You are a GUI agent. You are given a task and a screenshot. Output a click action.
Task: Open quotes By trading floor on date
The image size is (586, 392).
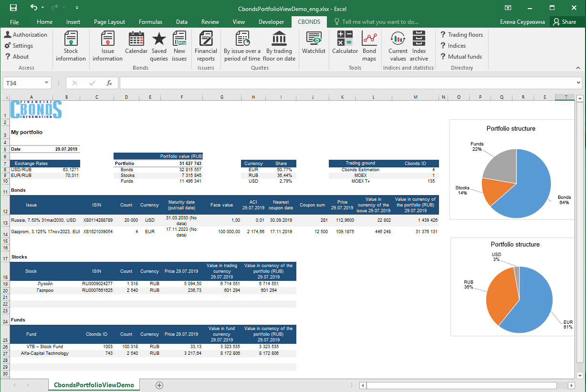coord(279,46)
